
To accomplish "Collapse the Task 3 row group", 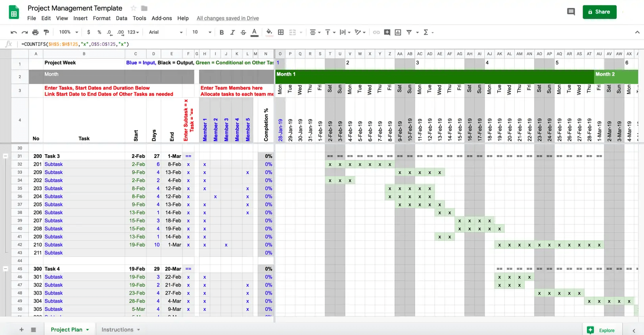I will pyautogui.click(x=6, y=156).
